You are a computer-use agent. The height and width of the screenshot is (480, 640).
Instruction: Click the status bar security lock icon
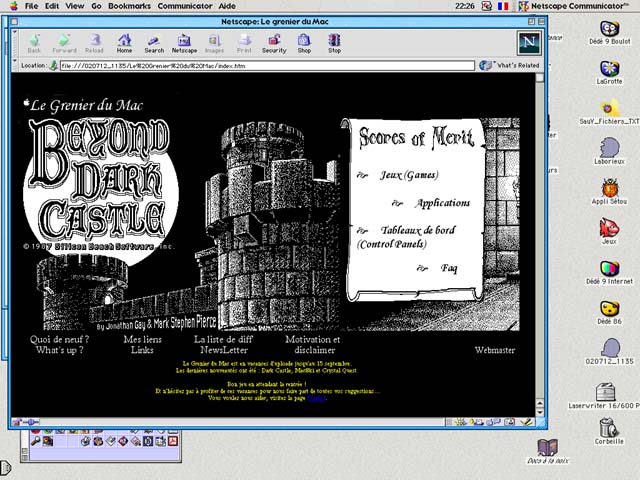(x=17, y=422)
